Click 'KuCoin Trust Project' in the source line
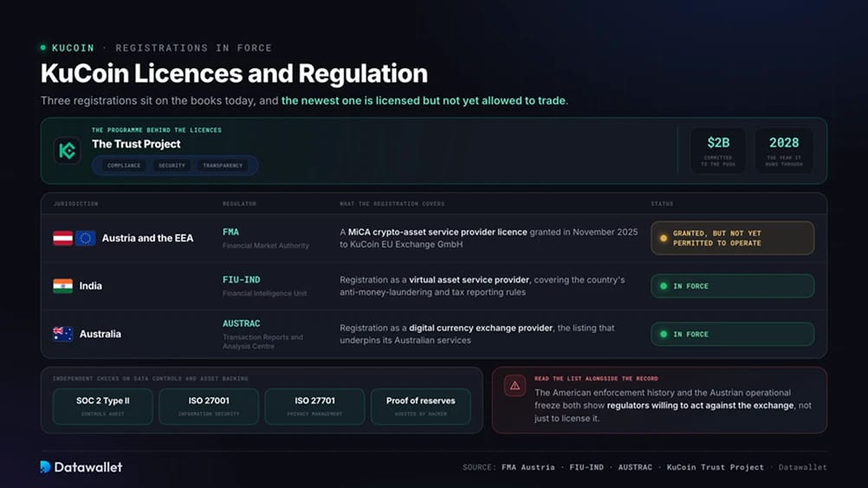Viewport: 868px width, 488px height. 716,467
